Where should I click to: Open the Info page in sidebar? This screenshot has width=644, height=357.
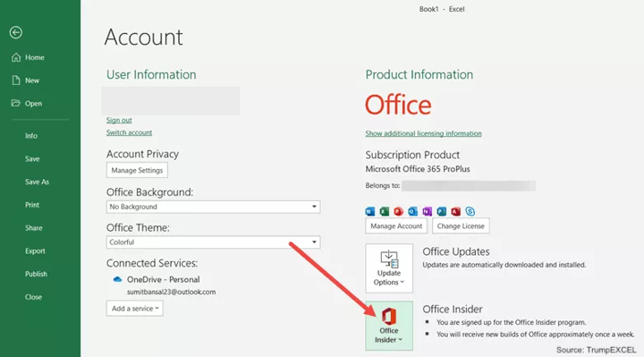click(x=31, y=136)
